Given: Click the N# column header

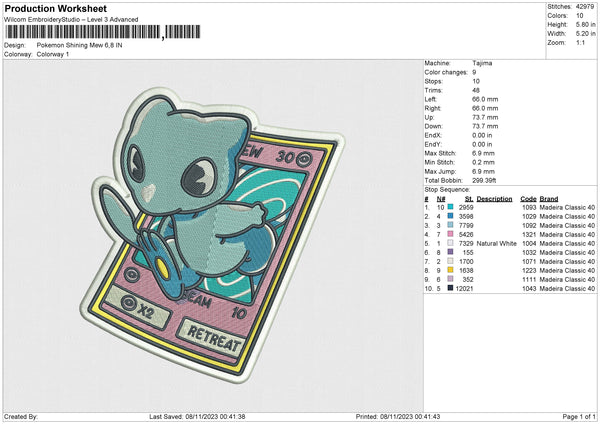Looking at the screenshot, I should tap(441, 199).
